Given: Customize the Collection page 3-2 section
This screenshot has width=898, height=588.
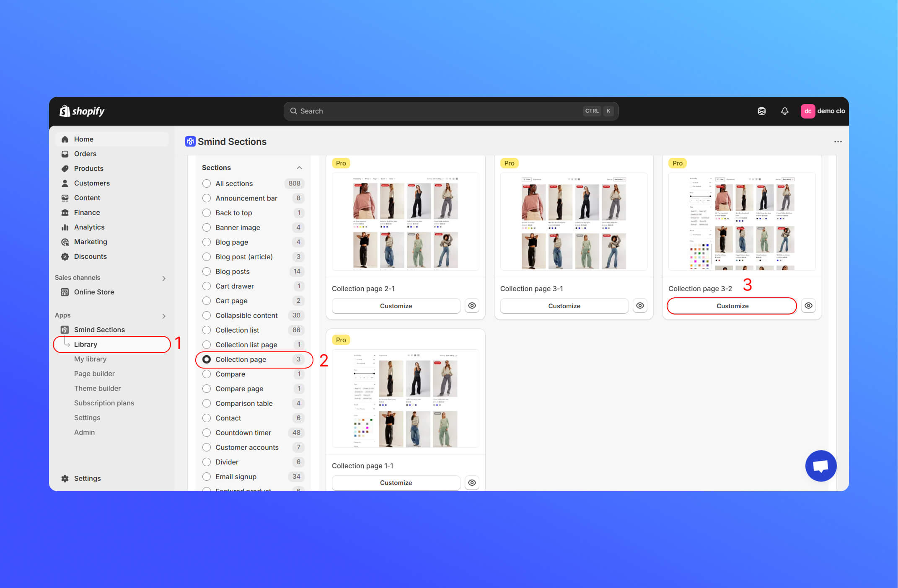Looking at the screenshot, I should pos(732,306).
